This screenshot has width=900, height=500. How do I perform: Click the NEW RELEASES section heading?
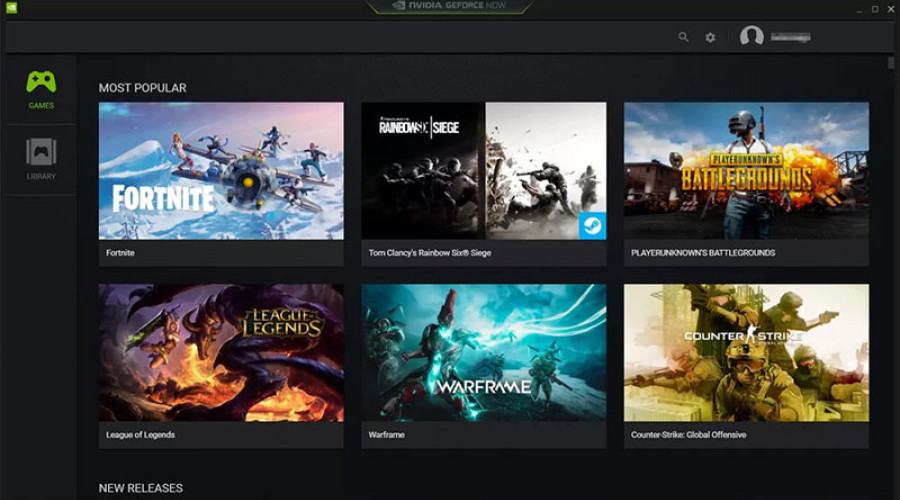(x=141, y=488)
